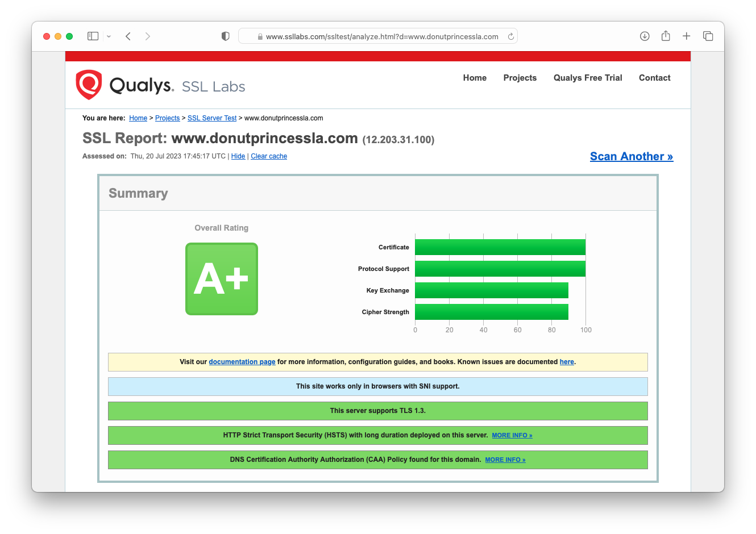Open the privacy report shield icon
This screenshot has width=756, height=534.
click(226, 36)
